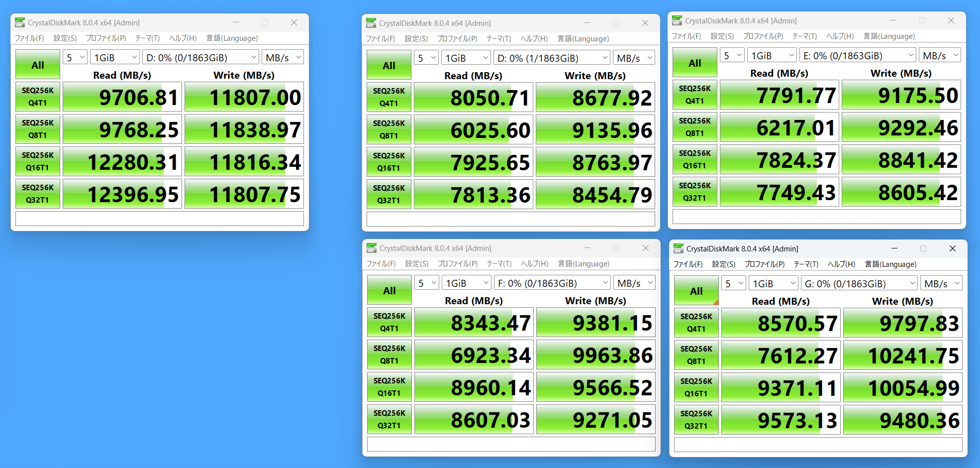Image resolution: width=980 pixels, height=468 pixels.
Task: Start SEQ256K Q32T1 test in D: (0/1863GiB) window
Action: [x=38, y=194]
